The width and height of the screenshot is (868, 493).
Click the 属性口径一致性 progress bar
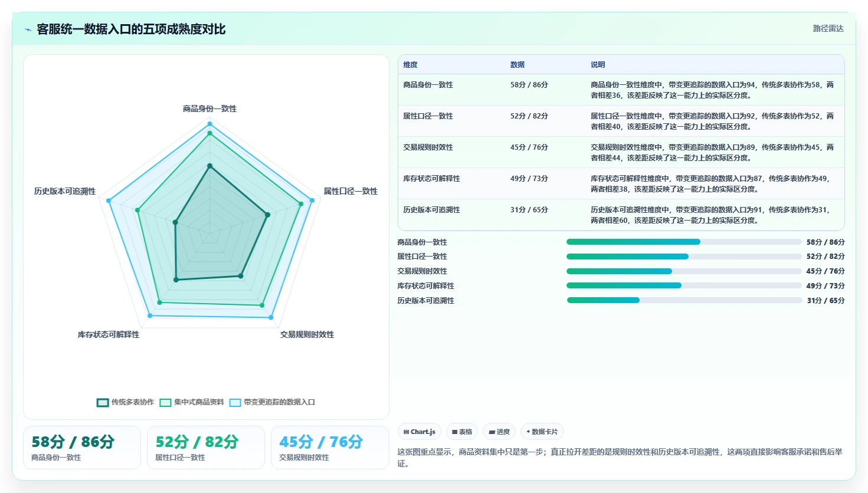pyautogui.click(x=684, y=257)
